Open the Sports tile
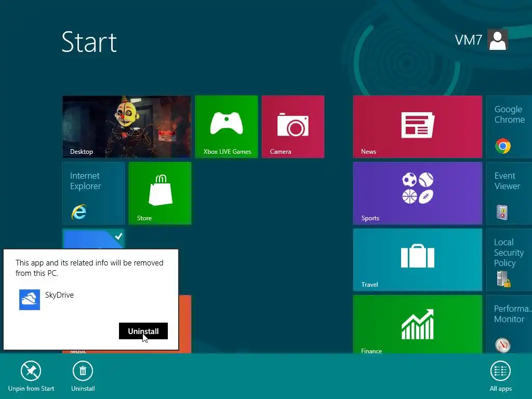The image size is (532, 399). click(x=417, y=193)
